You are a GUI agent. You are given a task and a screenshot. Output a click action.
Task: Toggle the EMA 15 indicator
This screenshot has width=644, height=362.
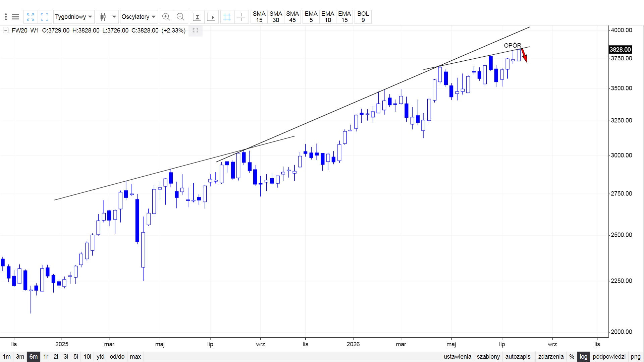pos(344,17)
